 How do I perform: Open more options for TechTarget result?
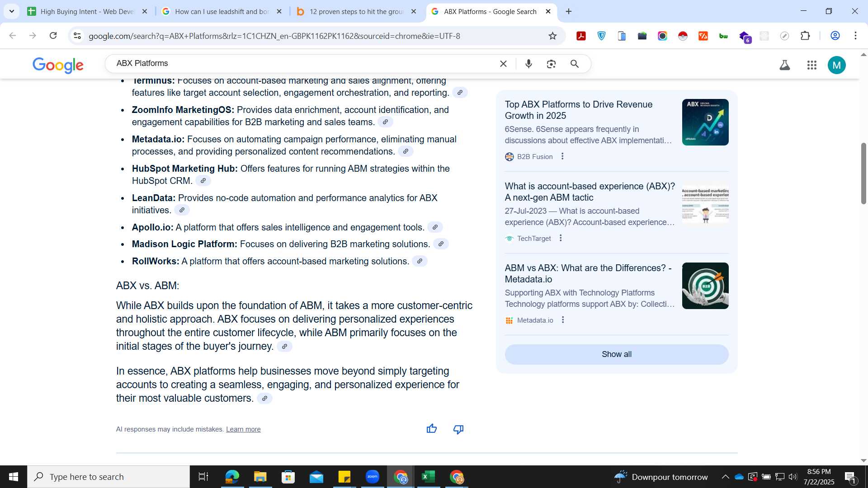point(561,238)
